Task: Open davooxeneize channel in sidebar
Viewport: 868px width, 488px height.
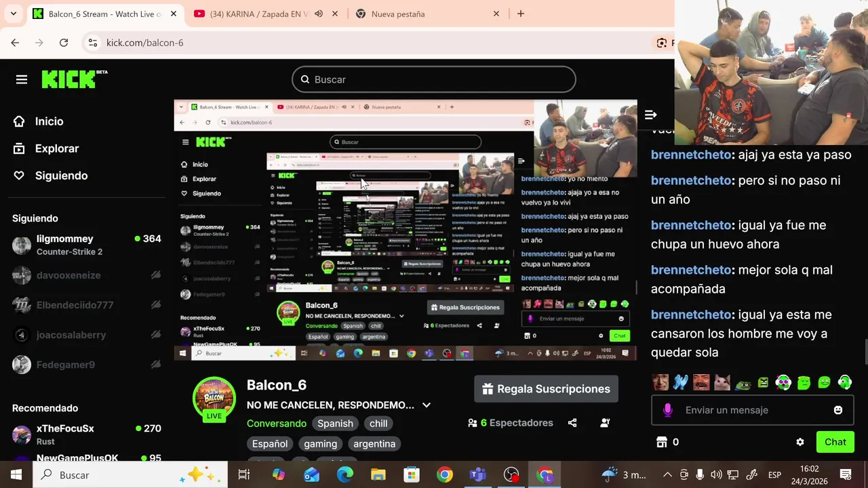Action: (87, 275)
